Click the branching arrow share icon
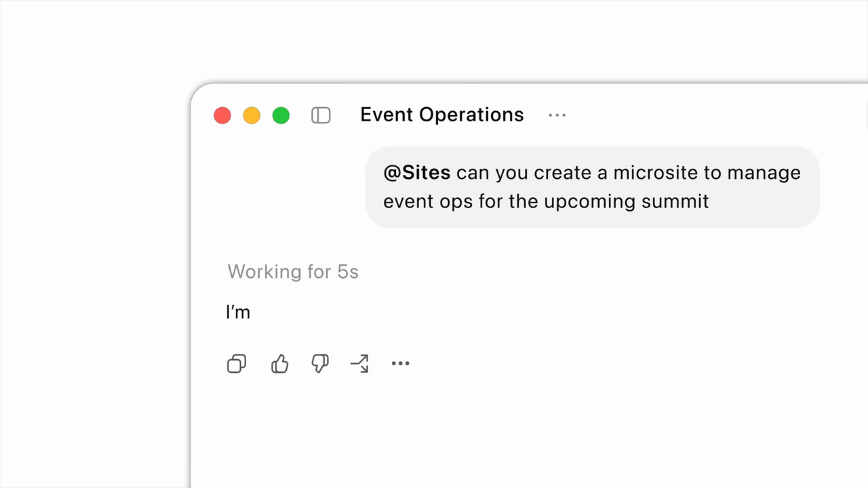Screen dimensions: 868x488 (x=359, y=364)
